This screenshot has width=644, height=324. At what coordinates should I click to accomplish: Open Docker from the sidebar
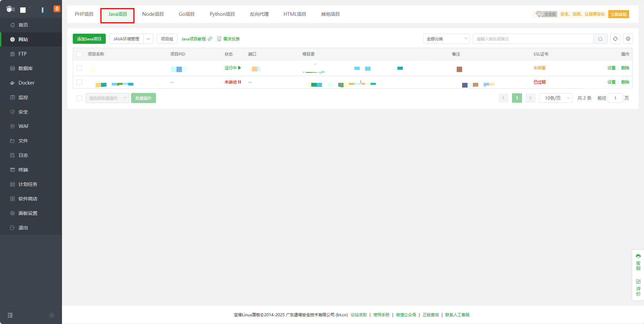[x=26, y=83]
